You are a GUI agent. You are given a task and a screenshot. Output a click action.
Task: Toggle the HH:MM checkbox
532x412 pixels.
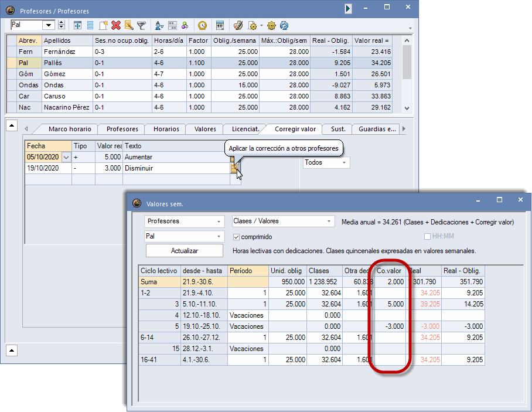point(428,236)
